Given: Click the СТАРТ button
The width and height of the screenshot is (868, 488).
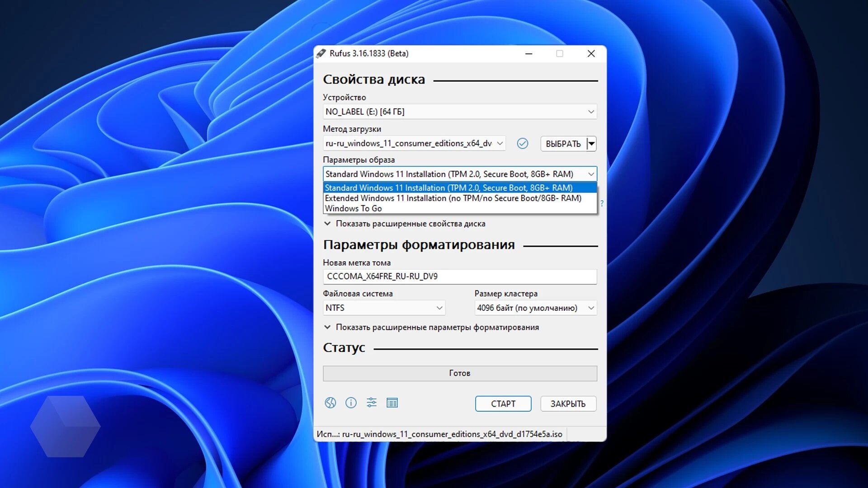Looking at the screenshot, I should (503, 404).
